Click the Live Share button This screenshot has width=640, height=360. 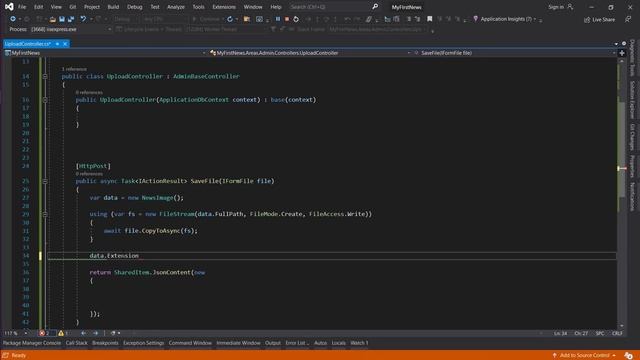[600, 20]
